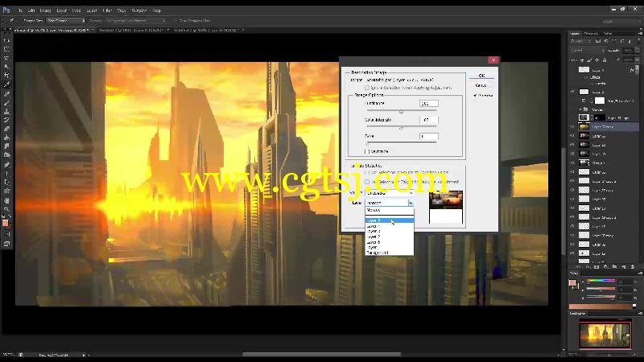The image size is (644, 362).
Task: Select the Crop tool
Action: (6, 76)
